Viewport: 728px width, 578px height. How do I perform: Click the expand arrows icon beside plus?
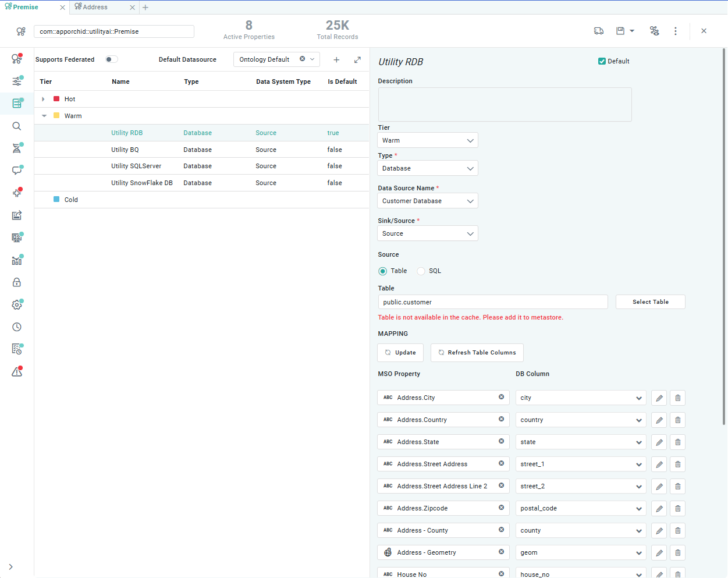pos(357,59)
